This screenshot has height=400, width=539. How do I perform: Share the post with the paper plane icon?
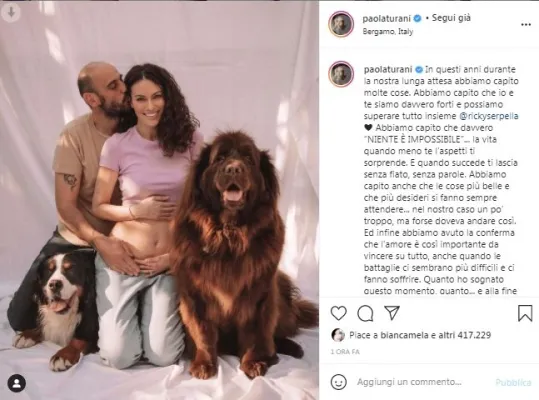point(392,313)
